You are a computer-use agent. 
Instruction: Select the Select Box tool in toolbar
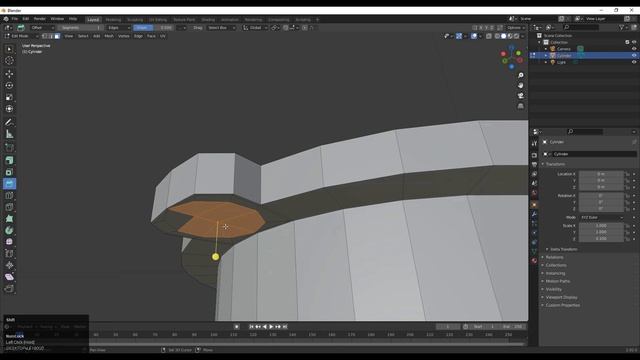coord(9,49)
